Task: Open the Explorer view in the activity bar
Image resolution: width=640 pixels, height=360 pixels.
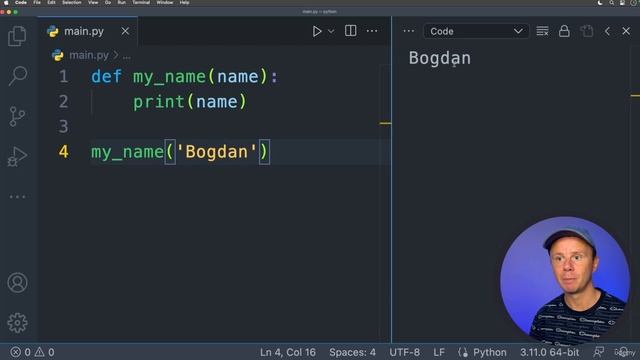Action: (17, 36)
